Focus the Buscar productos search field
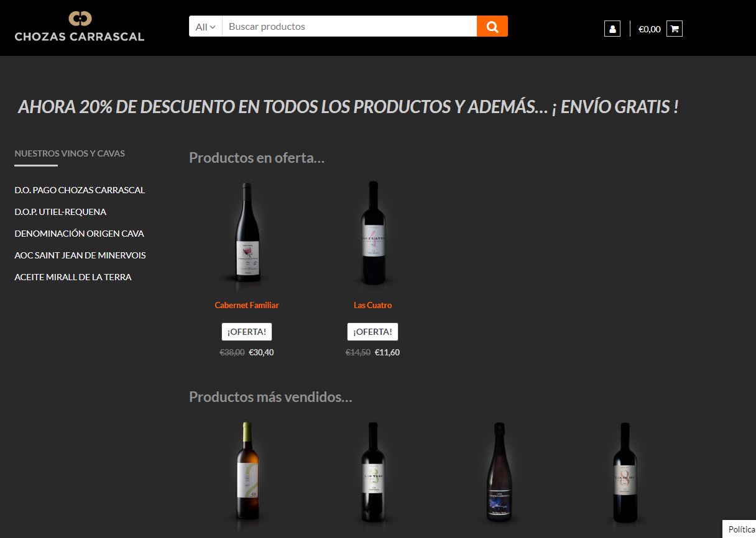Image resolution: width=756 pixels, height=538 pixels. tap(349, 27)
